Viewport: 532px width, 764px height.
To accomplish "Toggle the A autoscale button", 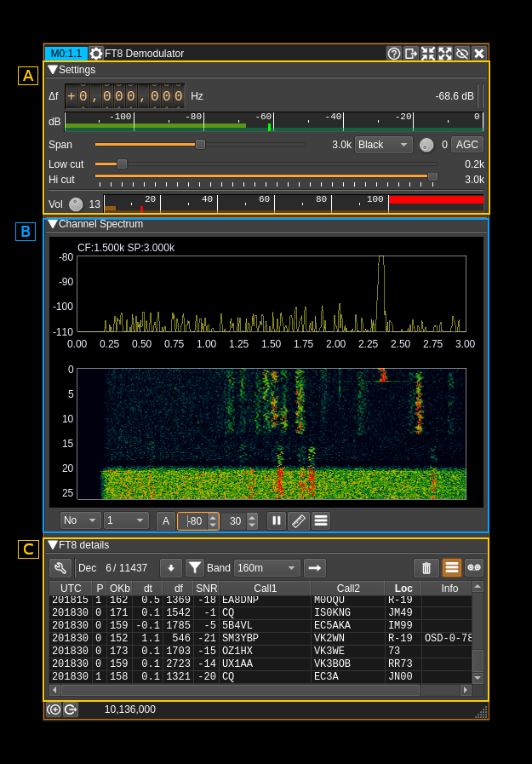I will pyautogui.click(x=165, y=521).
